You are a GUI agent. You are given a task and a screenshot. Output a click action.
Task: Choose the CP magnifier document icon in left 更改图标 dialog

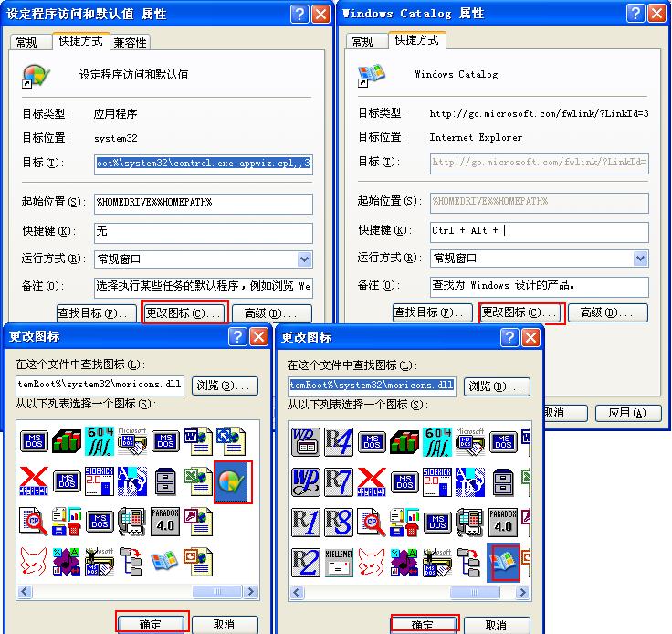[34, 522]
